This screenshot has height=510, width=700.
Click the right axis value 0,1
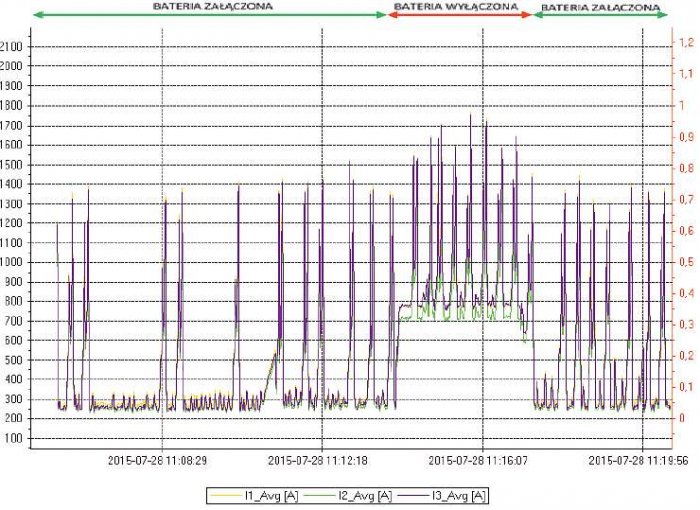pos(687,387)
